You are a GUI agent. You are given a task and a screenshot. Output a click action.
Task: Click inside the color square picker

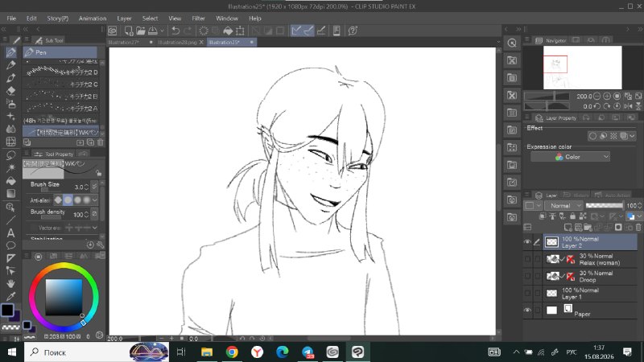tap(64, 297)
